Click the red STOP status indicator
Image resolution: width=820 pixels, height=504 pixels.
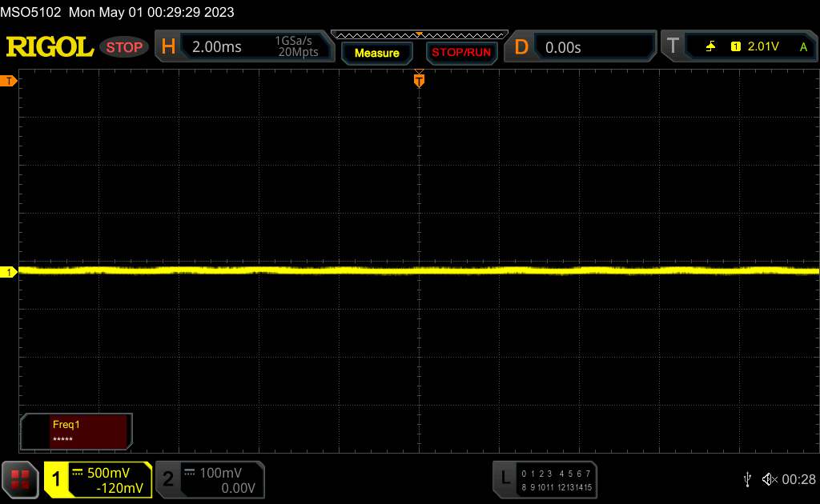click(124, 47)
